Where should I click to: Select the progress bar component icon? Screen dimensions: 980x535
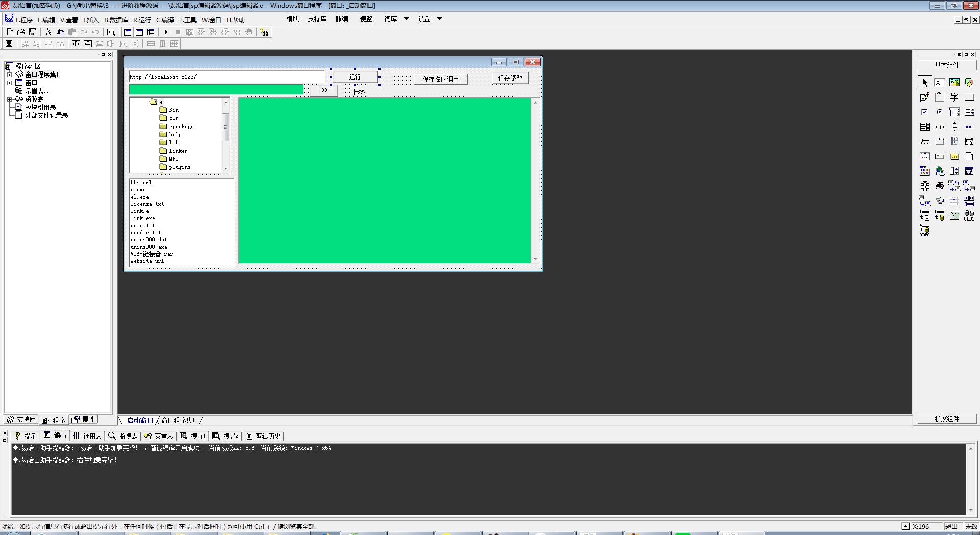click(969, 127)
